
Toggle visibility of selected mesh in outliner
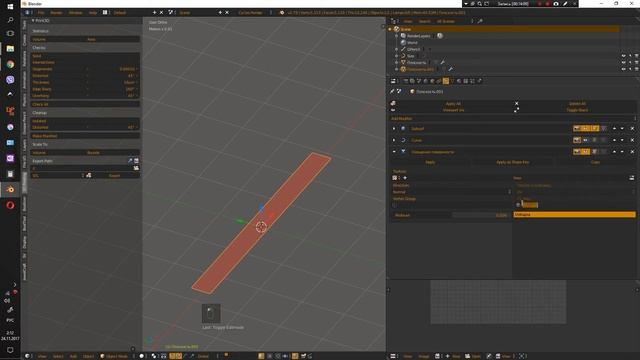click(x=624, y=69)
